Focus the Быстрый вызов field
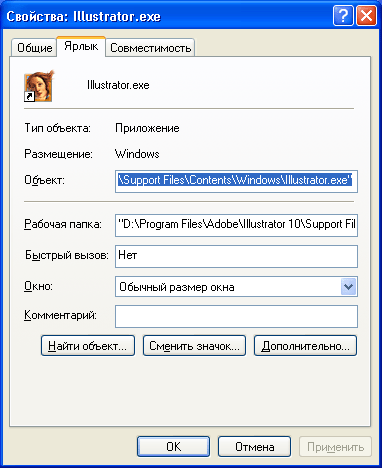The image size is (382, 468). [x=236, y=256]
